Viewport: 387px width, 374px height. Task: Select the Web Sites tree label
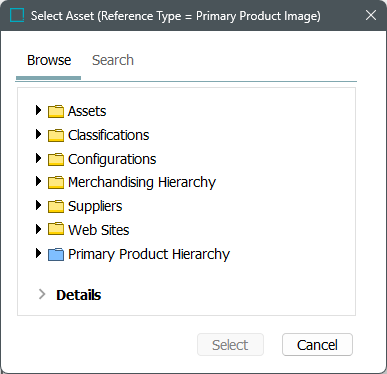coord(99,230)
